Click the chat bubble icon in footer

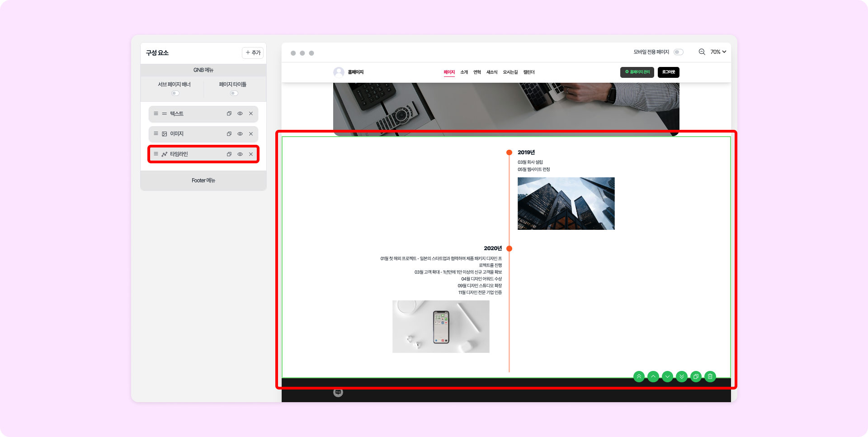pyautogui.click(x=338, y=392)
